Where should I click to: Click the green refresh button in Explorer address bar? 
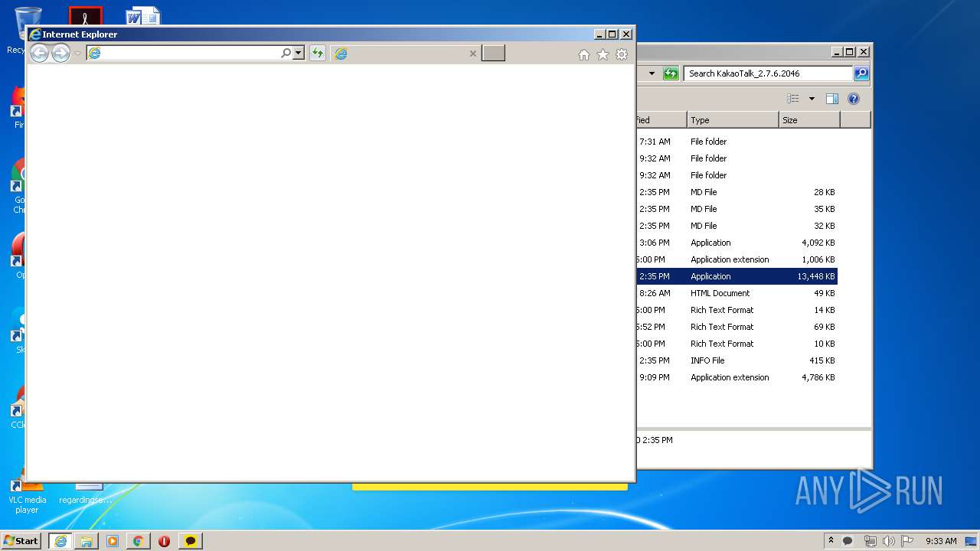(671, 73)
